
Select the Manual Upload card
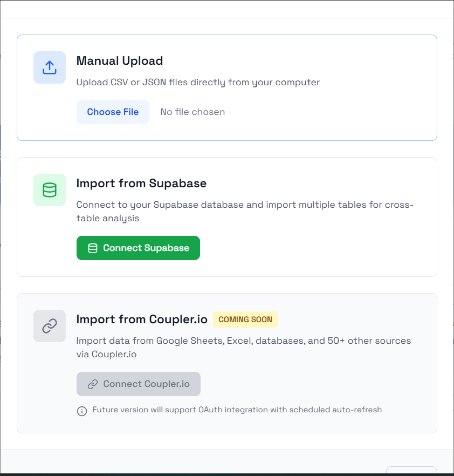tap(227, 87)
